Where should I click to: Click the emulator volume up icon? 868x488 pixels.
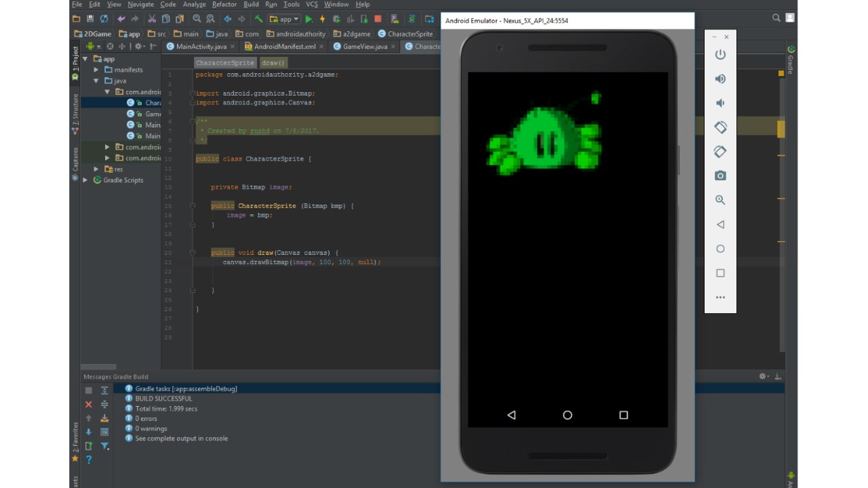tap(720, 79)
